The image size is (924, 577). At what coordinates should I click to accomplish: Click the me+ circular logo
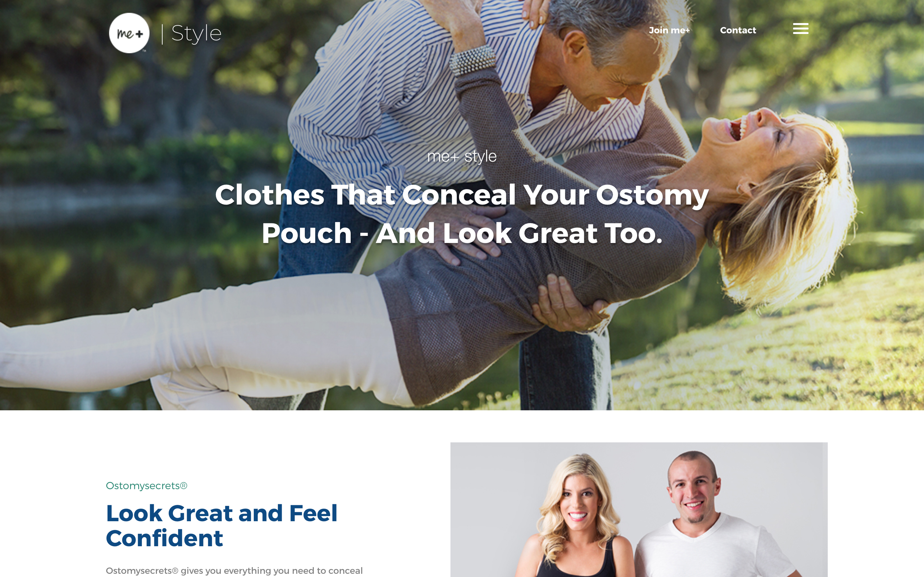point(129,33)
